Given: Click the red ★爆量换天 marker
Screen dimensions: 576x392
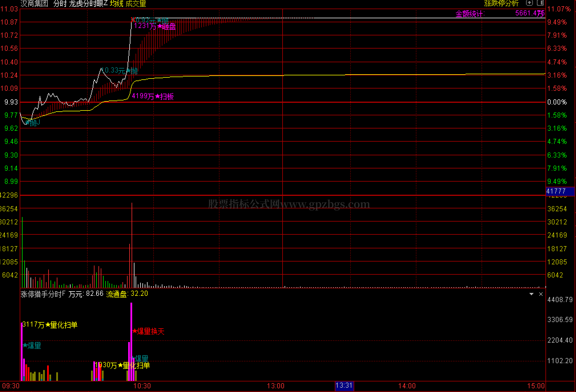Looking at the screenshot, I should click(148, 331).
